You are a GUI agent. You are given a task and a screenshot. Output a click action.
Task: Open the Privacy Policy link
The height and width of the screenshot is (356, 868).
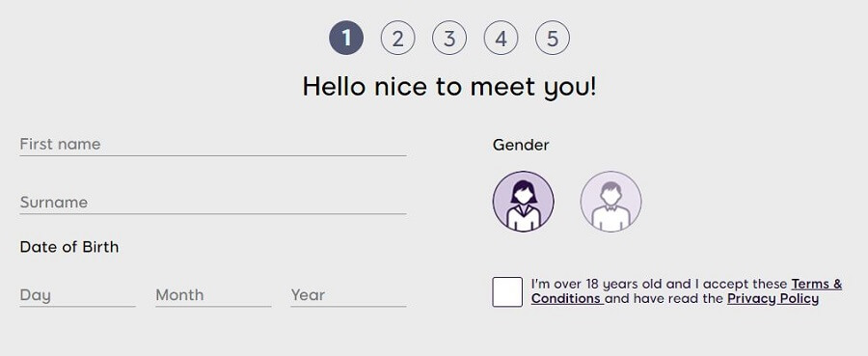pyautogui.click(x=773, y=298)
